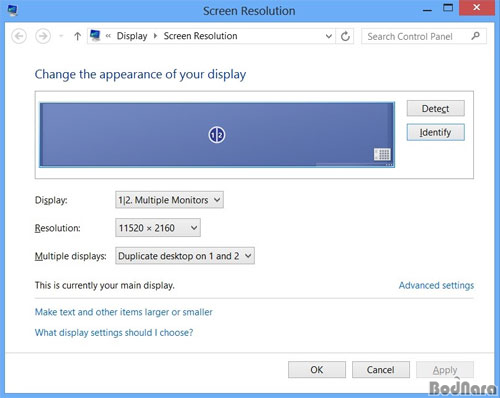Refresh the Screen Resolution page

[345, 36]
